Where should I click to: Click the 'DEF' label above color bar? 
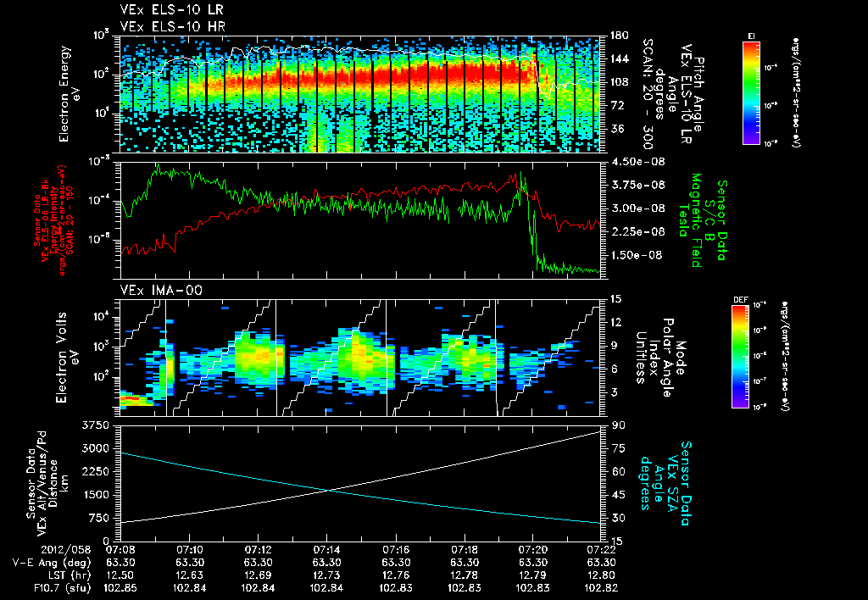[x=741, y=300]
